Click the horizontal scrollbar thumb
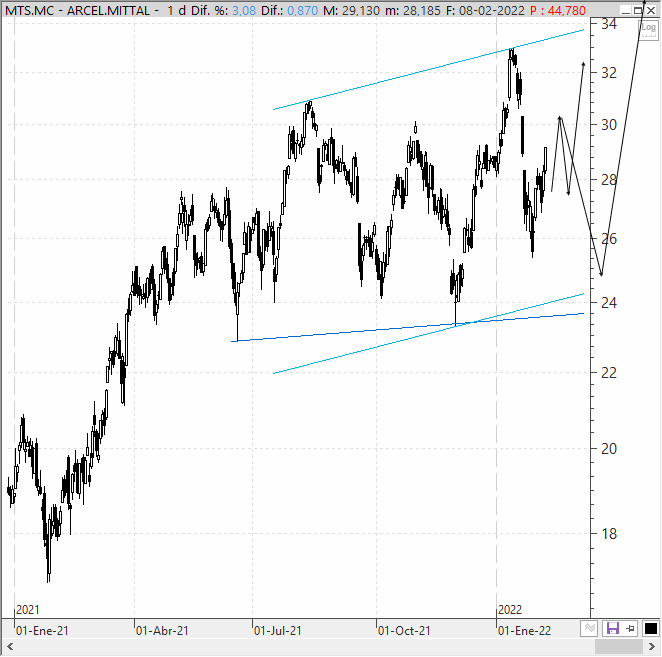 pos(619,646)
